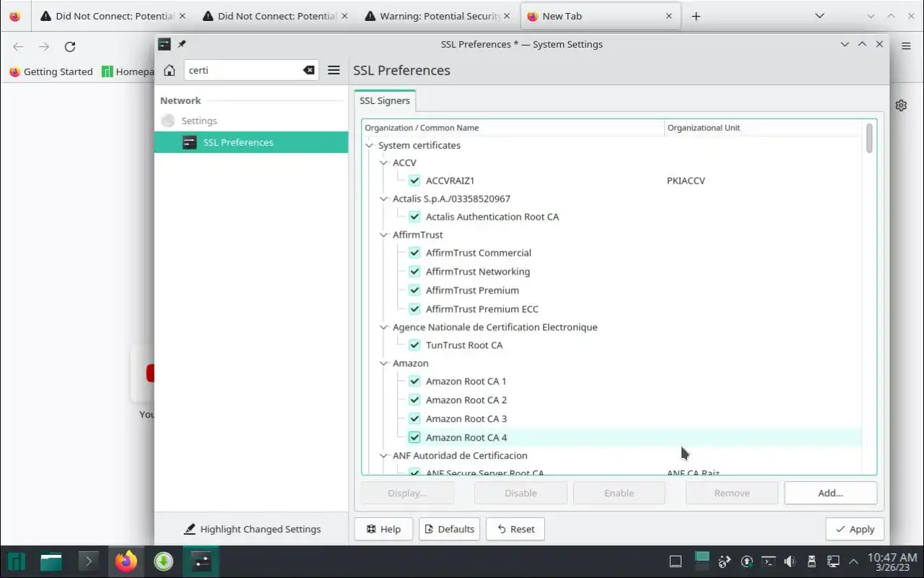Click the show desktop square icon
This screenshot has width=924, height=578.
676,561
